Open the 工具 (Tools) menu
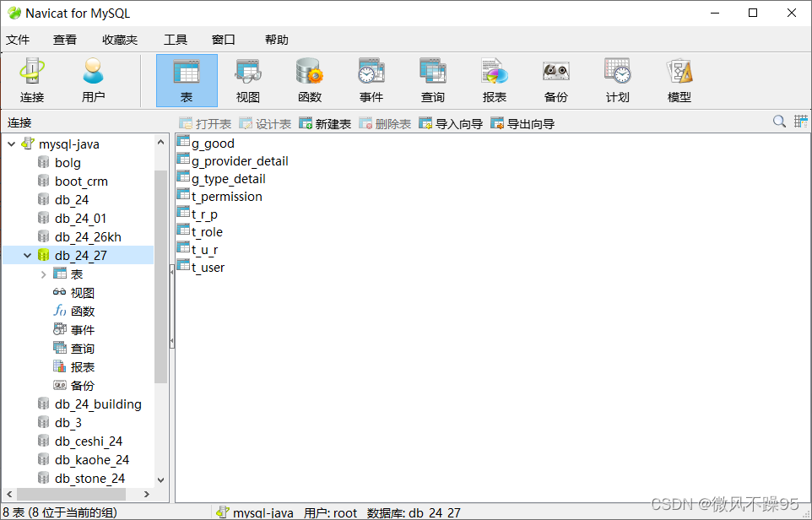This screenshot has width=812, height=520. (x=176, y=39)
